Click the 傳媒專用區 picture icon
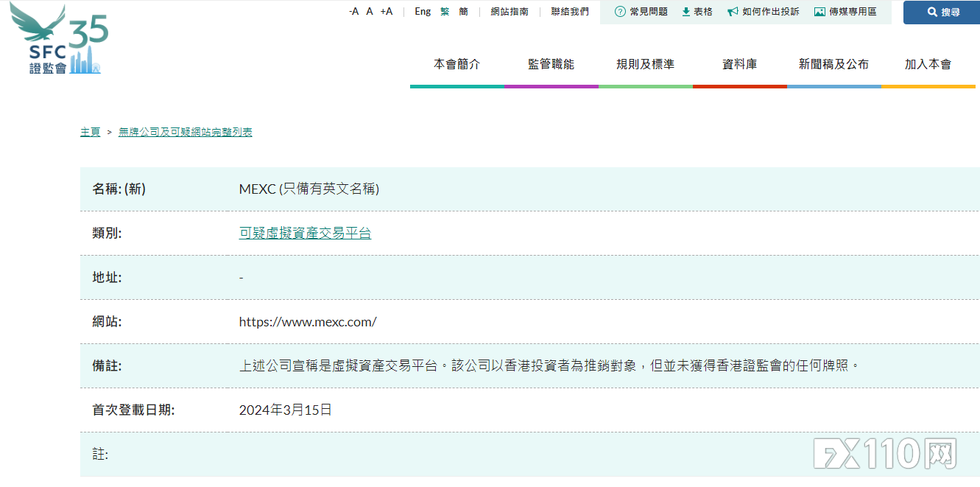 (x=819, y=12)
